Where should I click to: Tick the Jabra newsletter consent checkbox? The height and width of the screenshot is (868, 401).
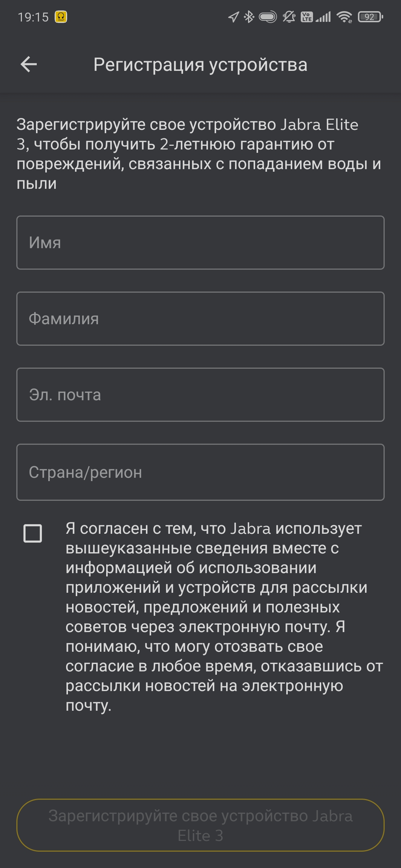[x=33, y=533]
